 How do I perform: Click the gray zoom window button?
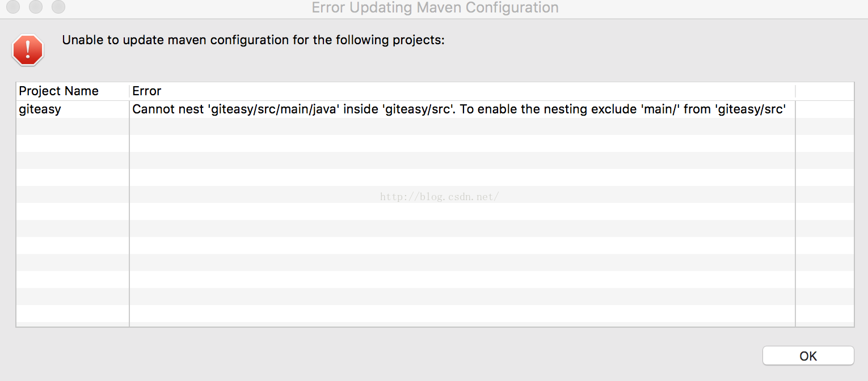[x=58, y=7]
